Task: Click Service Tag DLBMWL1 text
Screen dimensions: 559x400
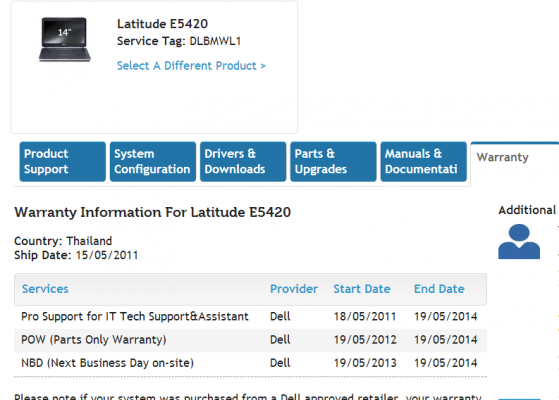Action: point(179,41)
